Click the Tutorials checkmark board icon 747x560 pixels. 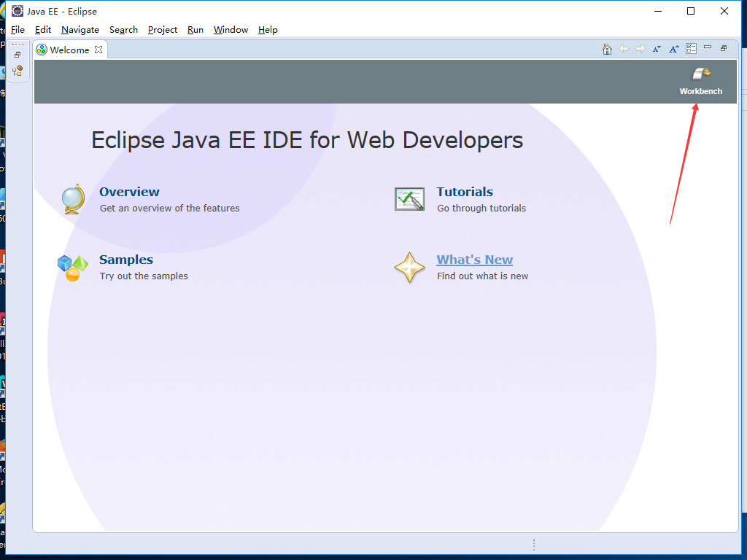409,199
